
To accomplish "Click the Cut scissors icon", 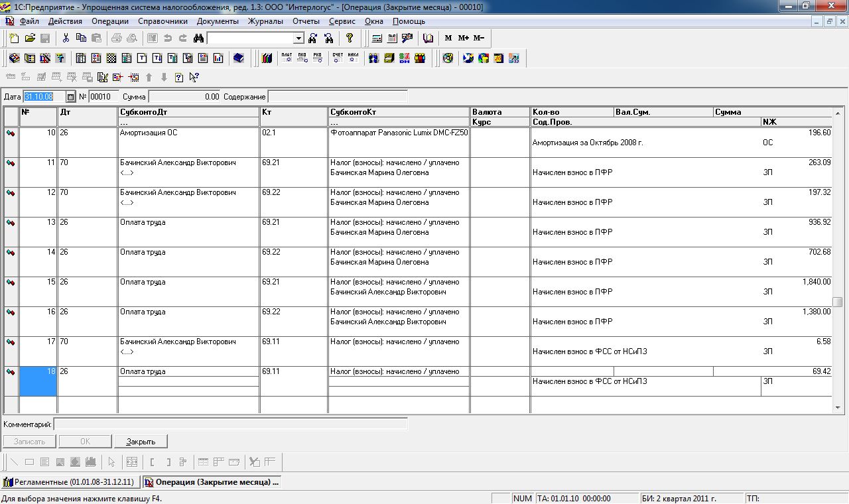I will tap(66, 38).
